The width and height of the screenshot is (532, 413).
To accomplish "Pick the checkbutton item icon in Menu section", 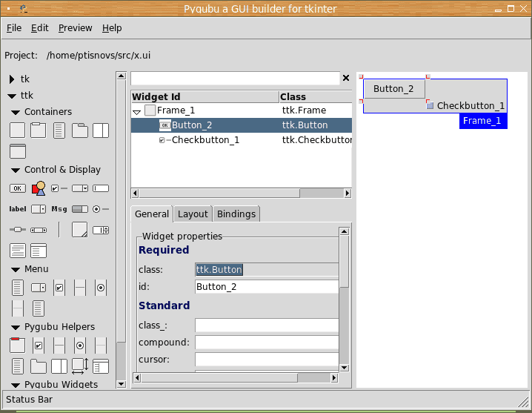I will pyautogui.click(x=59, y=288).
